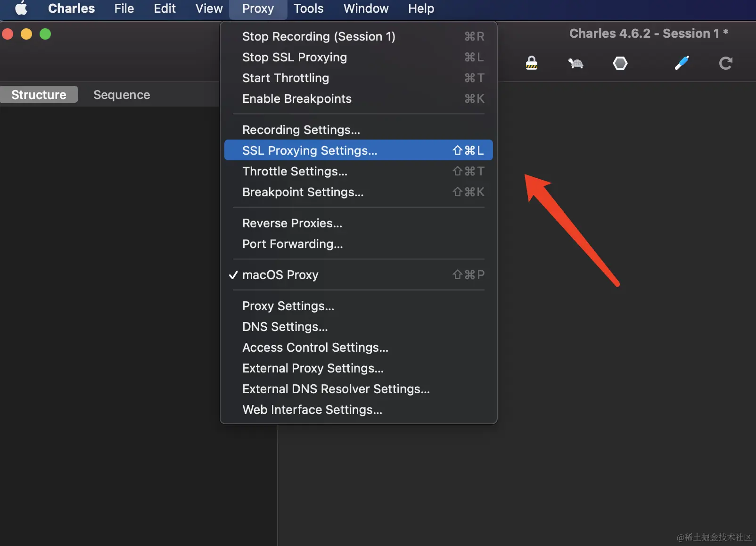
Task: Open Recording Settings...
Action: (x=359, y=130)
